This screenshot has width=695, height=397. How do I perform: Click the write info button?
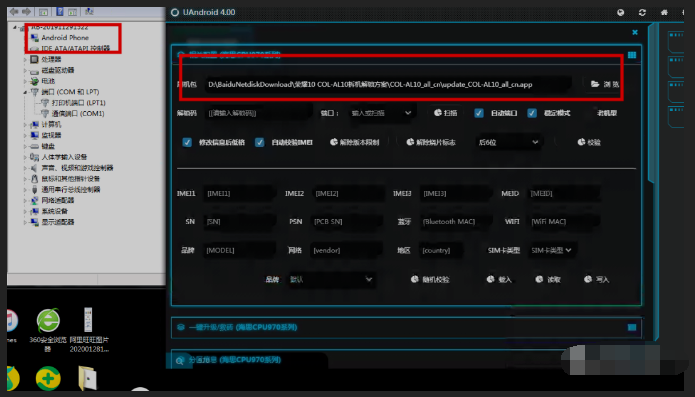click(597, 280)
